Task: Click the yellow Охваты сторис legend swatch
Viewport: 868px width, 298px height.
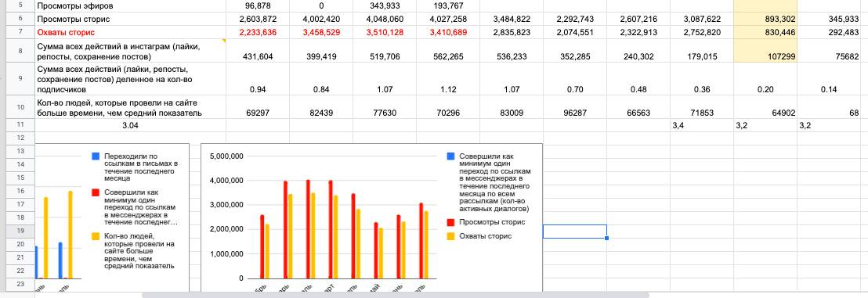Action: tap(450, 236)
